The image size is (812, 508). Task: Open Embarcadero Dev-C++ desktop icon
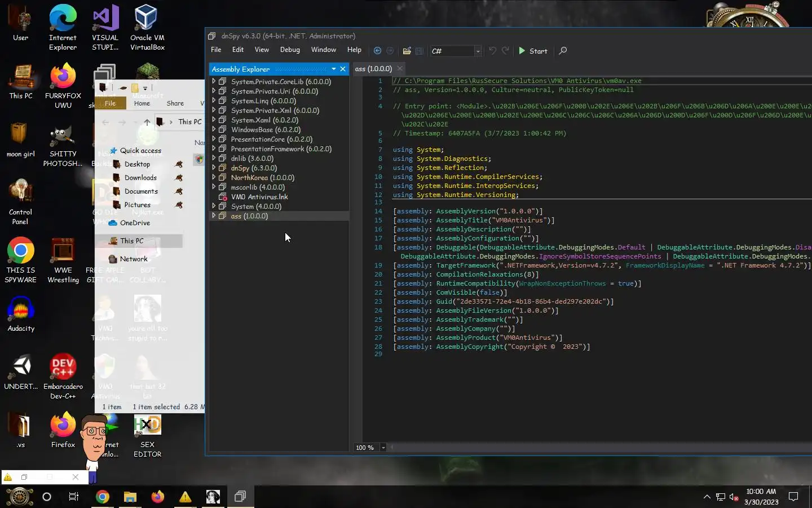tap(63, 377)
